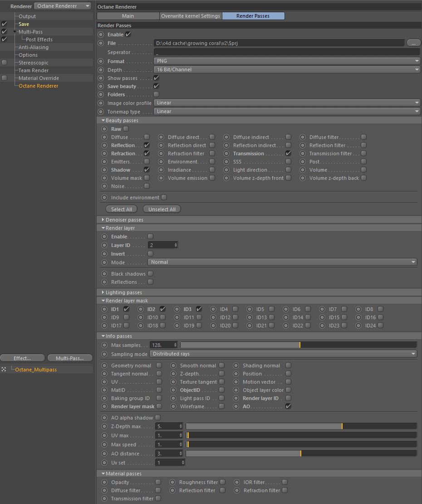Click keyframe dot beside Z-Depth max

(104, 426)
